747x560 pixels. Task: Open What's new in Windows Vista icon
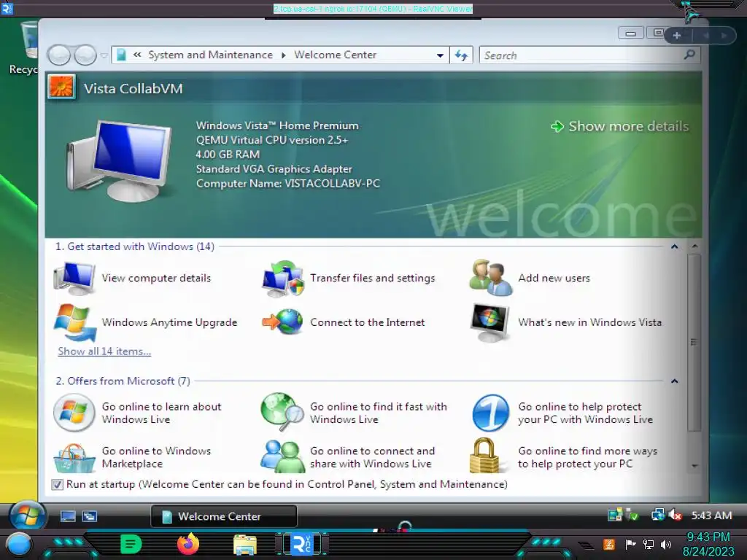tap(490, 322)
